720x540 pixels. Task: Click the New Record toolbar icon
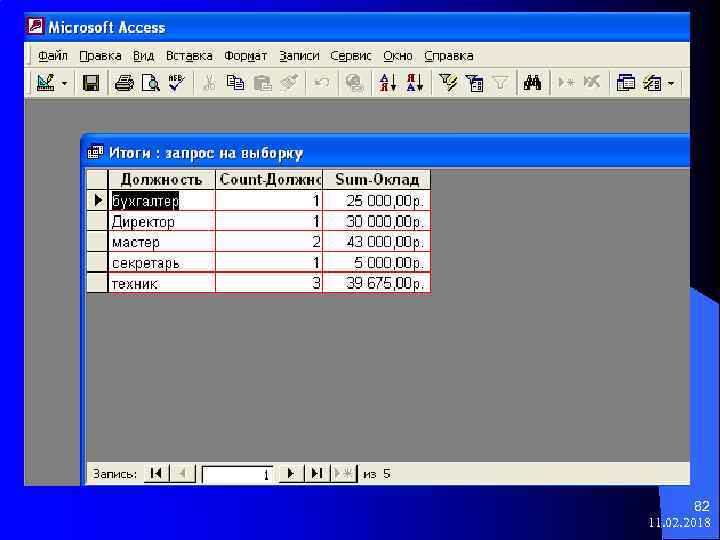tap(566, 83)
